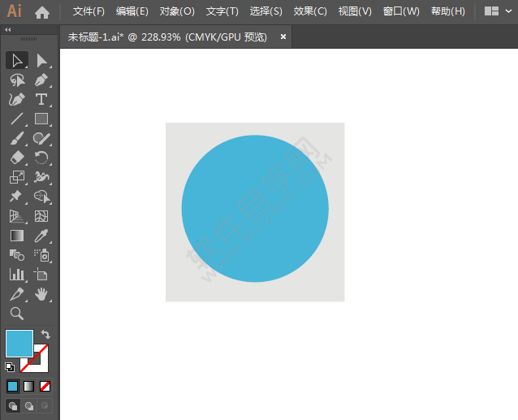The image size is (518, 420).
Task: Activate the Artboard tool
Action: (41, 275)
